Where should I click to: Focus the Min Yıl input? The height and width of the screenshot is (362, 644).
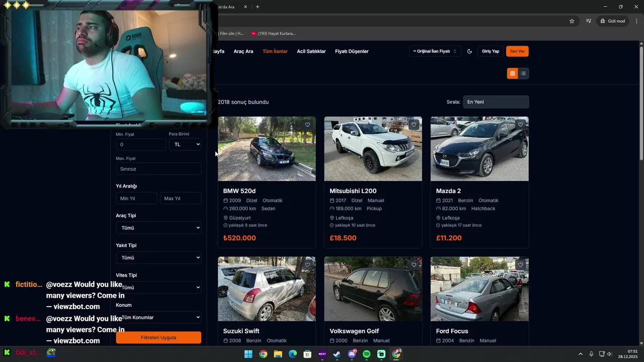click(137, 198)
